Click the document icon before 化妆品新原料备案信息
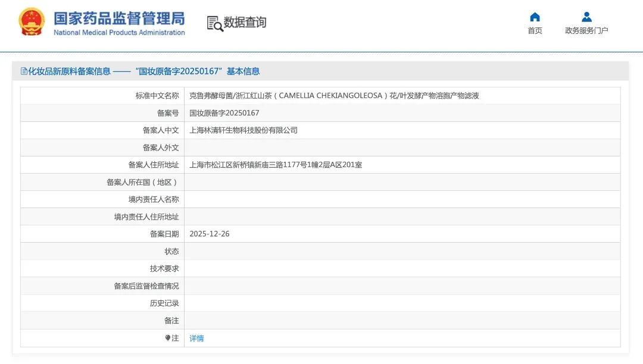 (x=24, y=71)
